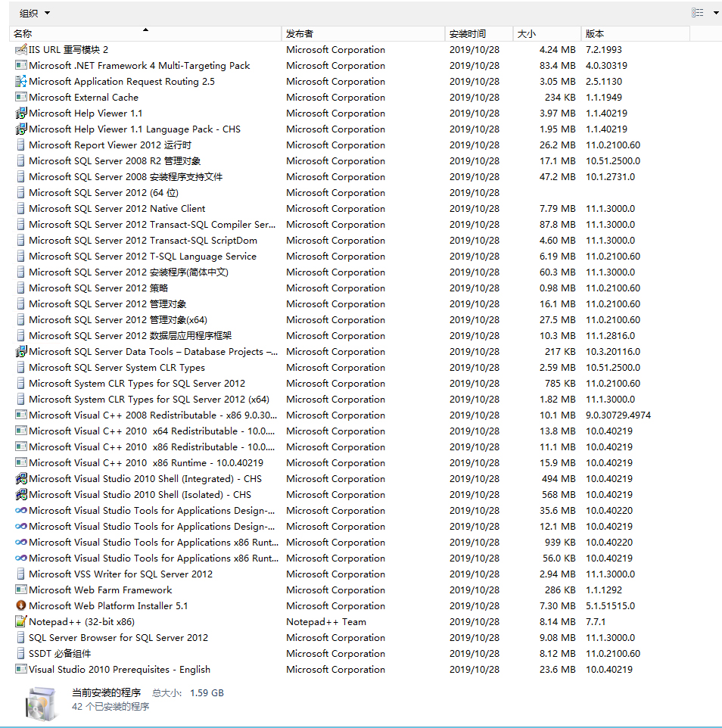The width and height of the screenshot is (722, 728).
Task: Click the Application Request Routing 2.5 icon
Action: (21, 81)
